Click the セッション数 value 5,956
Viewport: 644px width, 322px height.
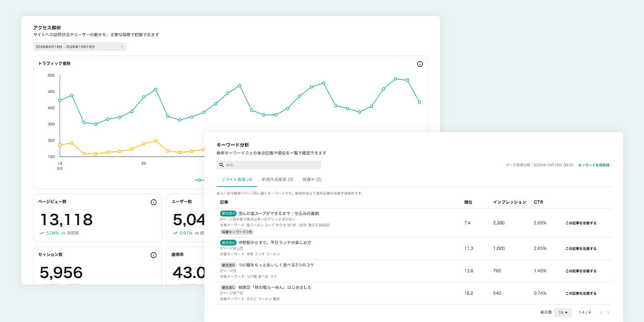tap(62, 272)
